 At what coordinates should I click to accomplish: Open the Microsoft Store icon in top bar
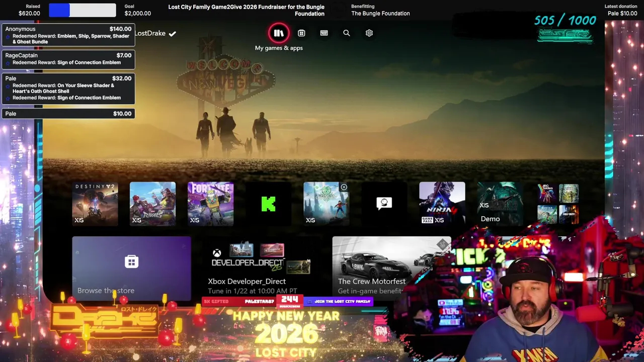coord(301,33)
